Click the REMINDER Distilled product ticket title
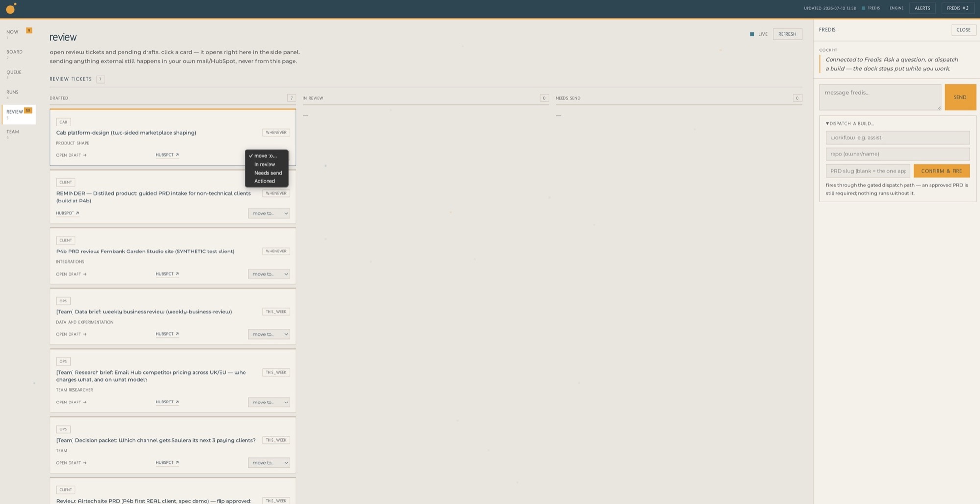The height and width of the screenshot is (504, 980). 153,197
